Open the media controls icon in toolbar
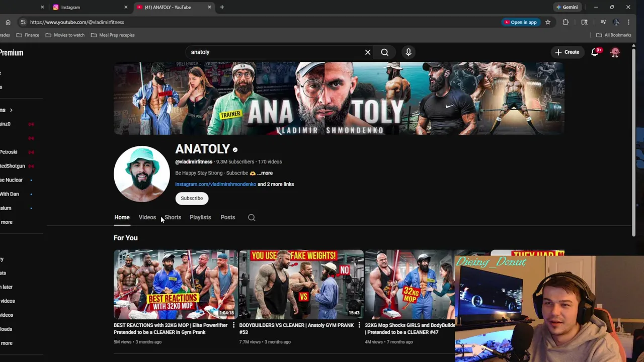The height and width of the screenshot is (362, 644). (603, 22)
